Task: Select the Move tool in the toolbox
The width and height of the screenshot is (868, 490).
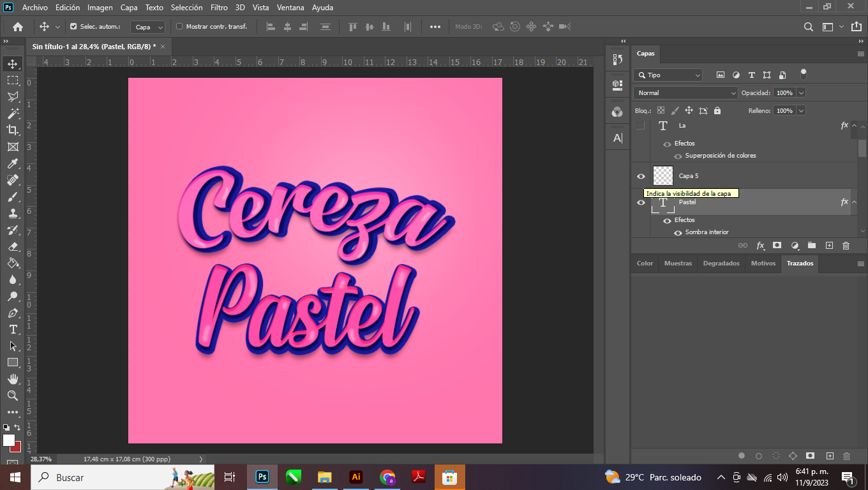Action: tap(13, 64)
